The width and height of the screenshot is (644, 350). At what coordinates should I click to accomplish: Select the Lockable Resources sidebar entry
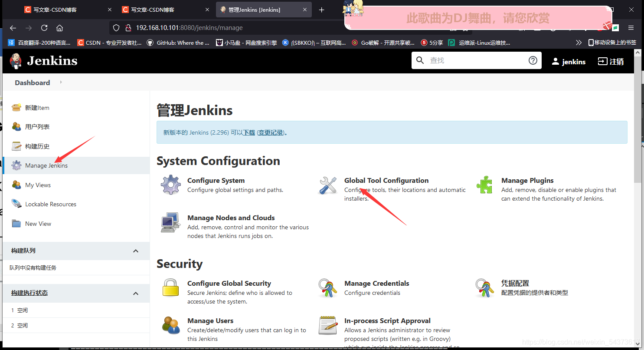[76, 204]
